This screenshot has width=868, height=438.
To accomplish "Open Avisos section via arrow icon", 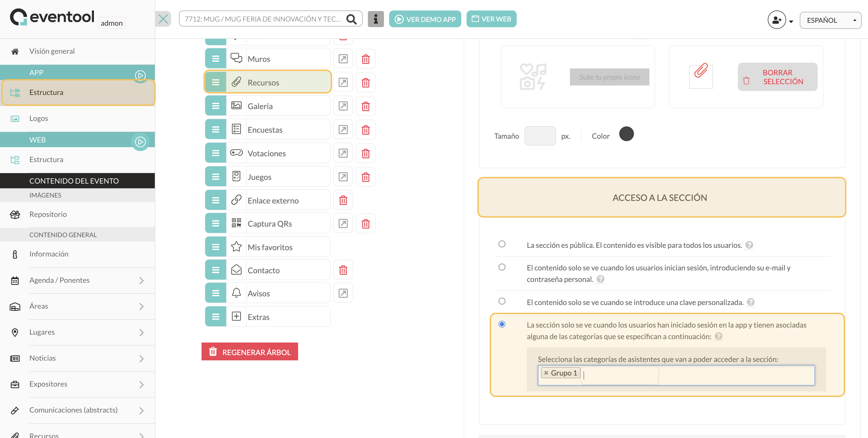I will pos(343,293).
